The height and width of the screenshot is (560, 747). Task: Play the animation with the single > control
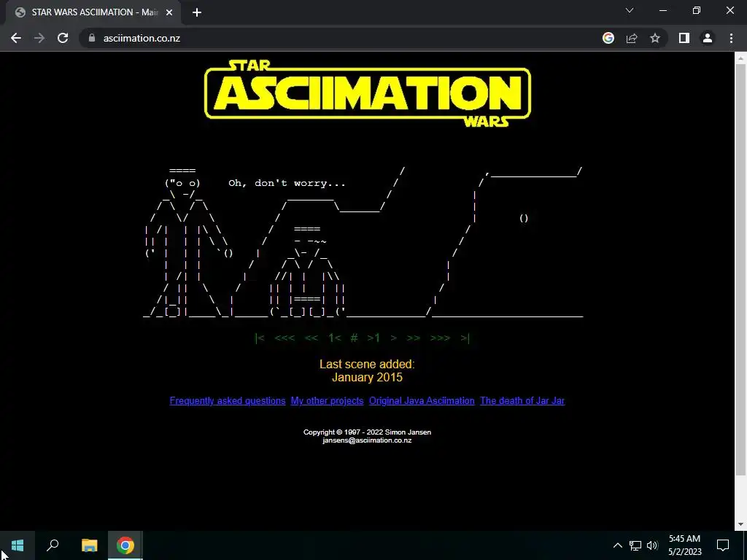click(x=393, y=338)
